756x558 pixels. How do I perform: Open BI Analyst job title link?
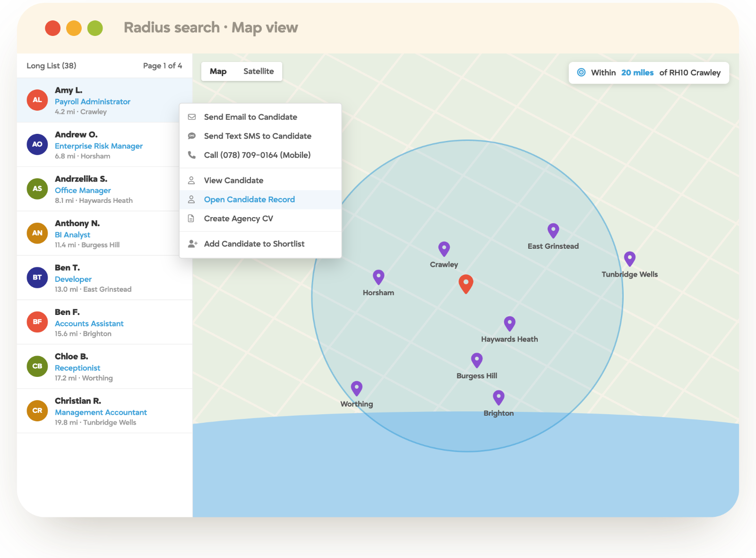pyautogui.click(x=72, y=235)
